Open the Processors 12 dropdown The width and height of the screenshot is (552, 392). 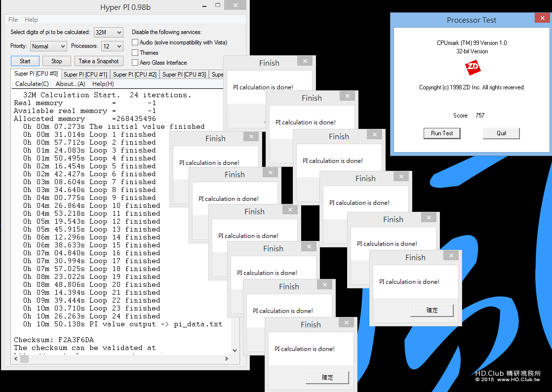coord(112,46)
